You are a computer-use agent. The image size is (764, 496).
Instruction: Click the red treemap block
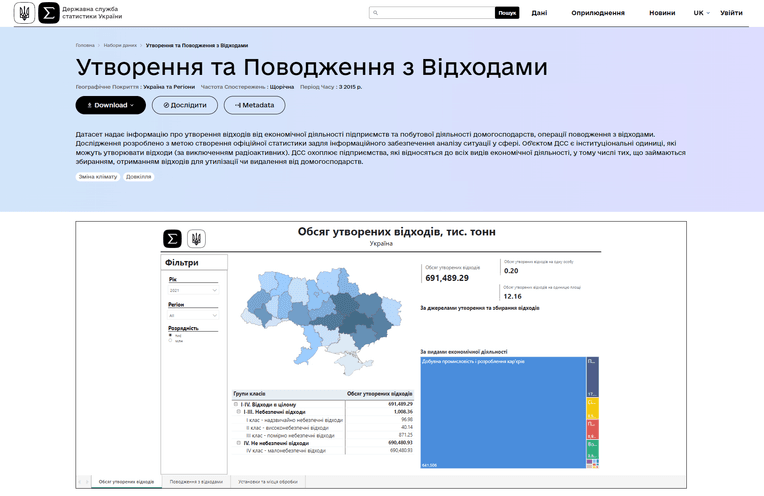click(592, 429)
